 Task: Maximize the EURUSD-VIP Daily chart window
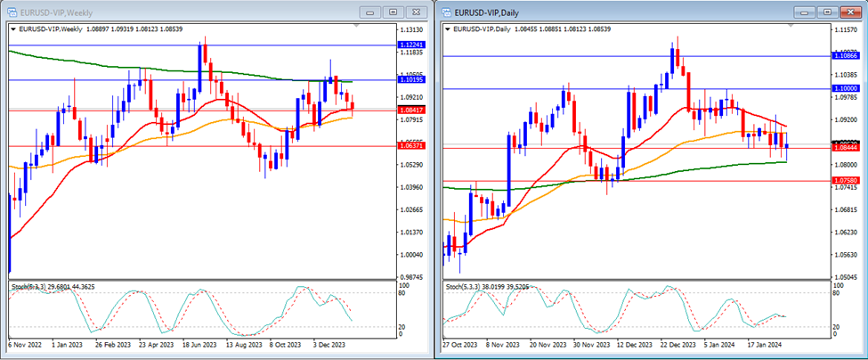click(x=828, y=12)
